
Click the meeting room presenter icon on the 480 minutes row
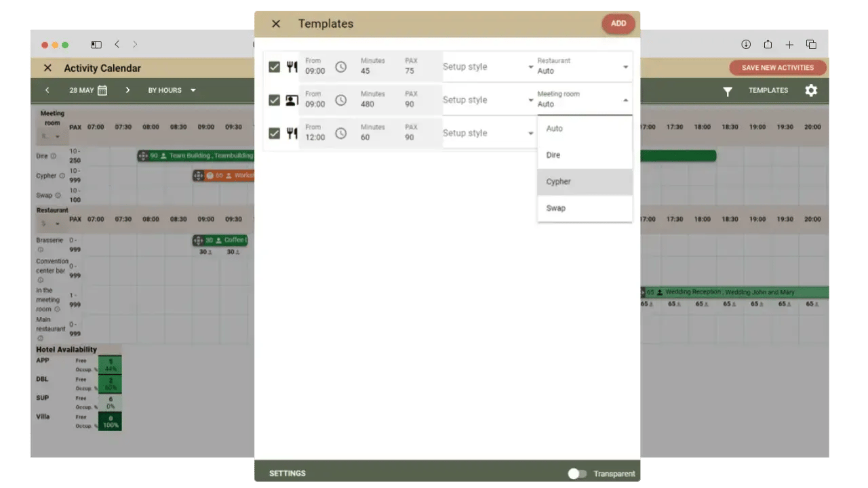[x=292, y=100]
